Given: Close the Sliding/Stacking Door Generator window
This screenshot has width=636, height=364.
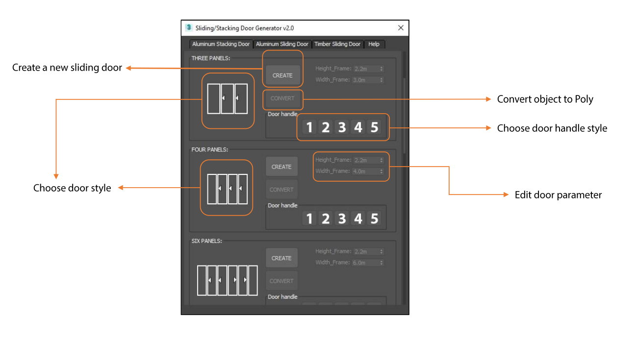Looking at the screenshot, I should click(401, 28).
